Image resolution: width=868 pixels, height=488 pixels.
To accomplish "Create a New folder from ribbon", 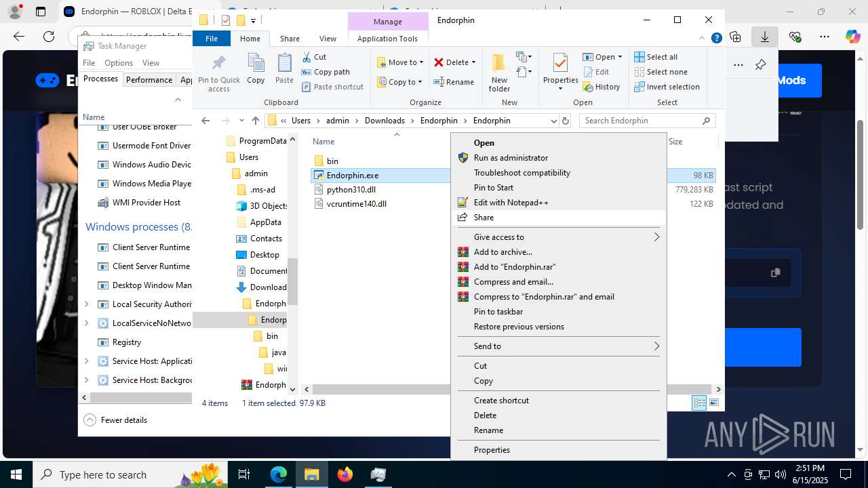I will [499, 73].
